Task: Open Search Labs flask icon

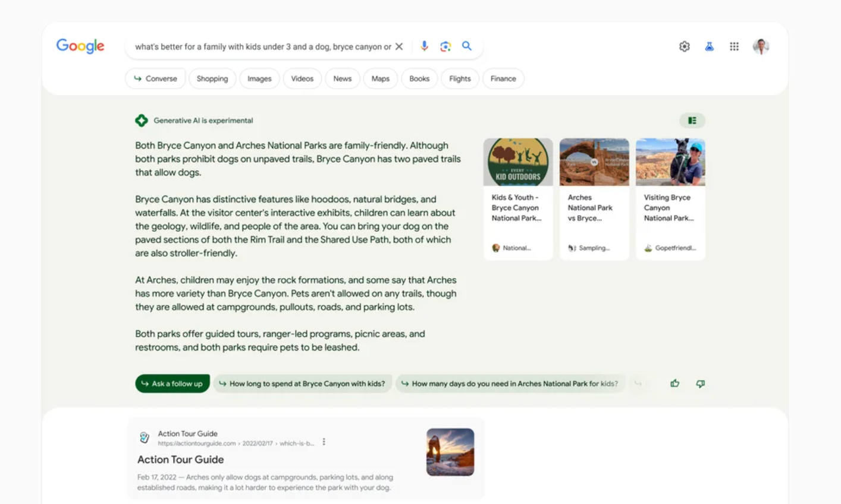Action: click(x=710, y=46)
